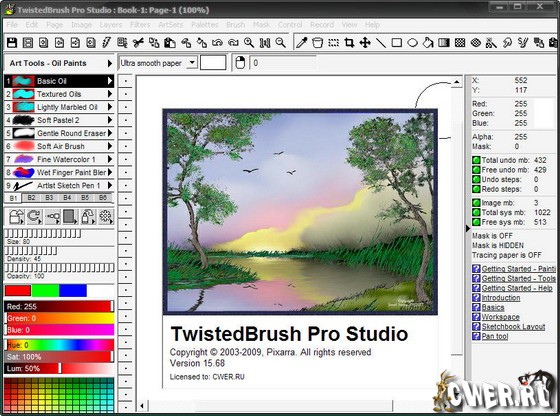
Task: Open the Ultra smooth paper dropdown
Action: 192,63
